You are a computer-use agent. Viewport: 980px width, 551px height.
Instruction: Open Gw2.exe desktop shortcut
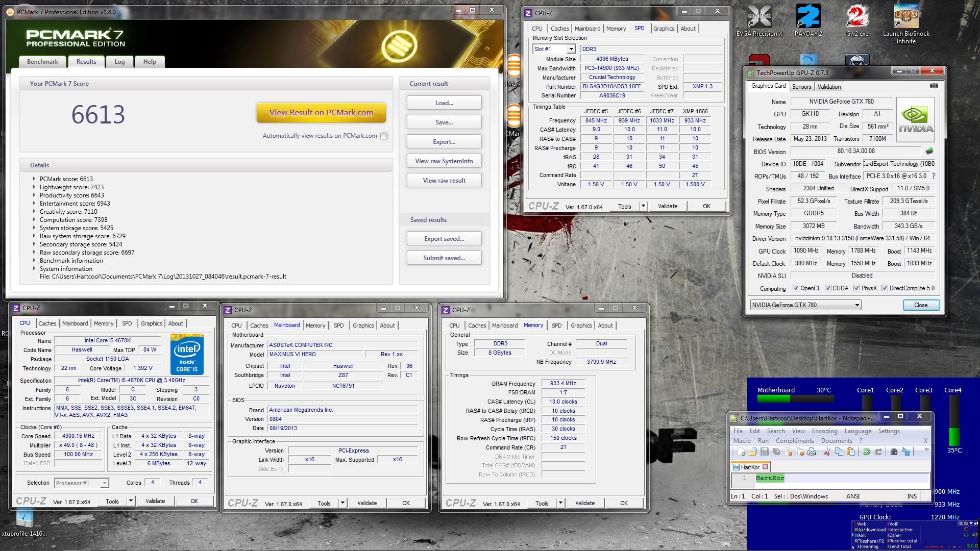coord(857,21)
